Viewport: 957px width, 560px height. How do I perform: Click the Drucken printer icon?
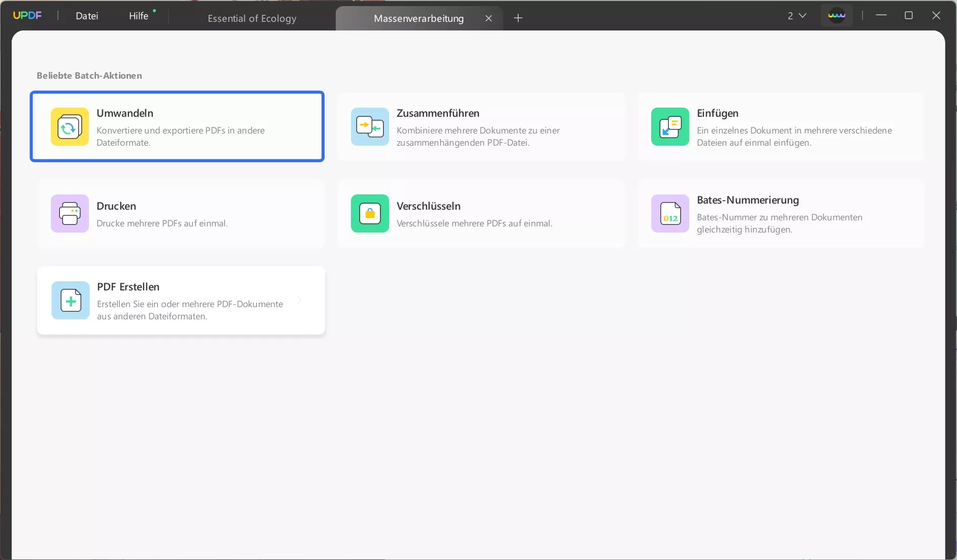[70, 214]
